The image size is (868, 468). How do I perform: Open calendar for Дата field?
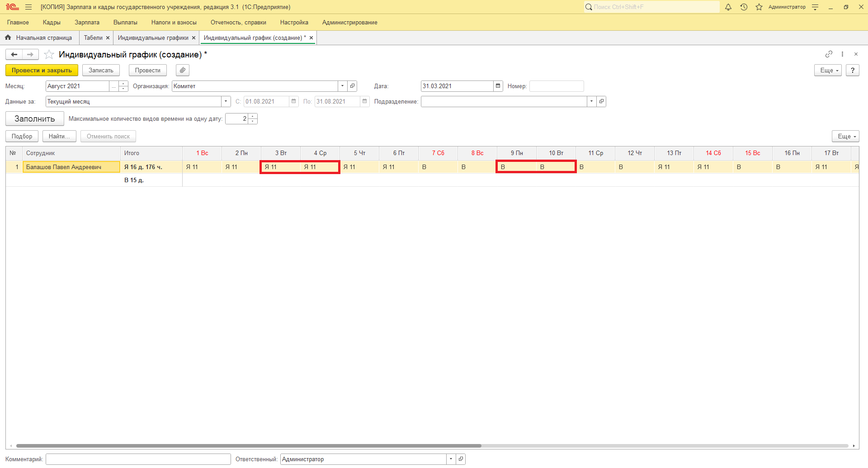click(x=498, y=86)
